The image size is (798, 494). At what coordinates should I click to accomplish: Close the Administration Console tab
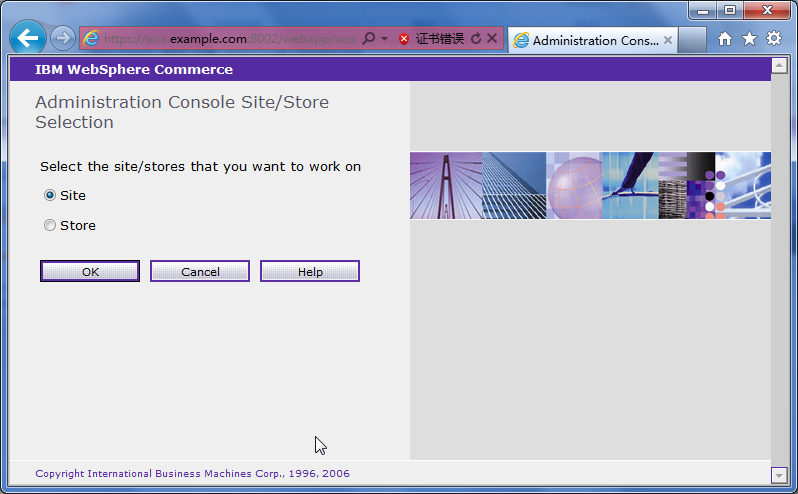tap(668, 40)
